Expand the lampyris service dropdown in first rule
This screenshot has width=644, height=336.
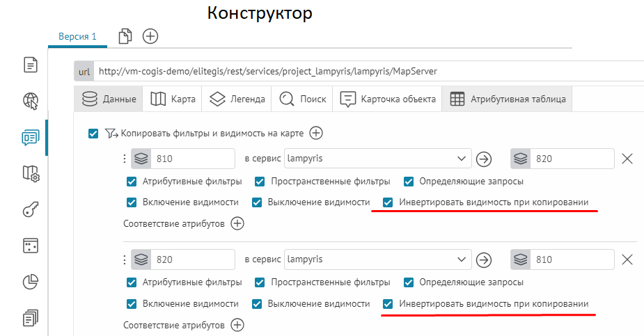(x=461, y=159)
